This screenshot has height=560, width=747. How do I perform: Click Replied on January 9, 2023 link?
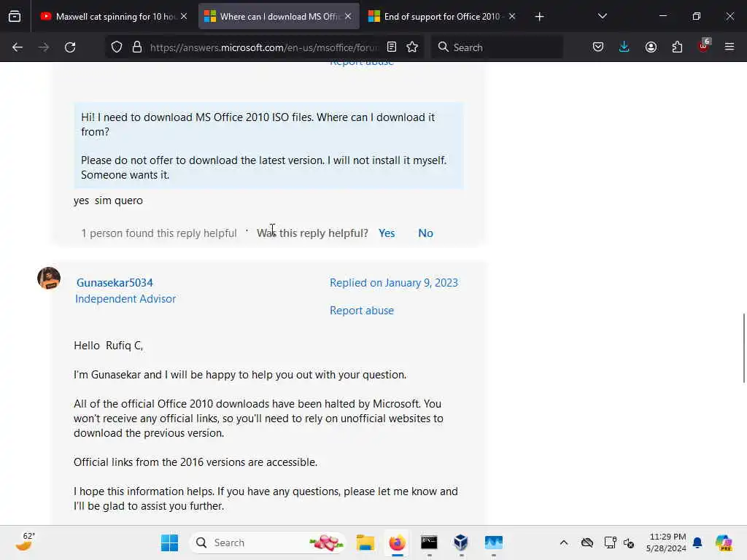393,282
